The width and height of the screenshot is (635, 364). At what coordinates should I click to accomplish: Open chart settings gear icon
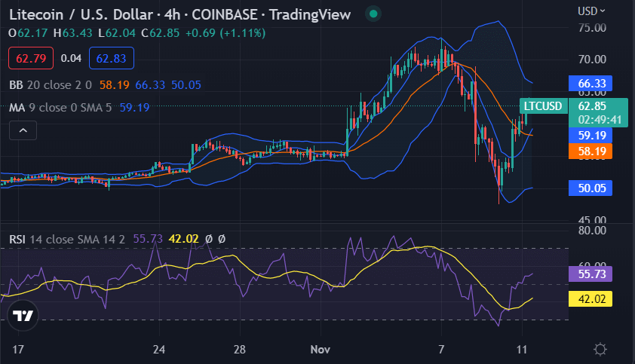(x=600, y=349)
